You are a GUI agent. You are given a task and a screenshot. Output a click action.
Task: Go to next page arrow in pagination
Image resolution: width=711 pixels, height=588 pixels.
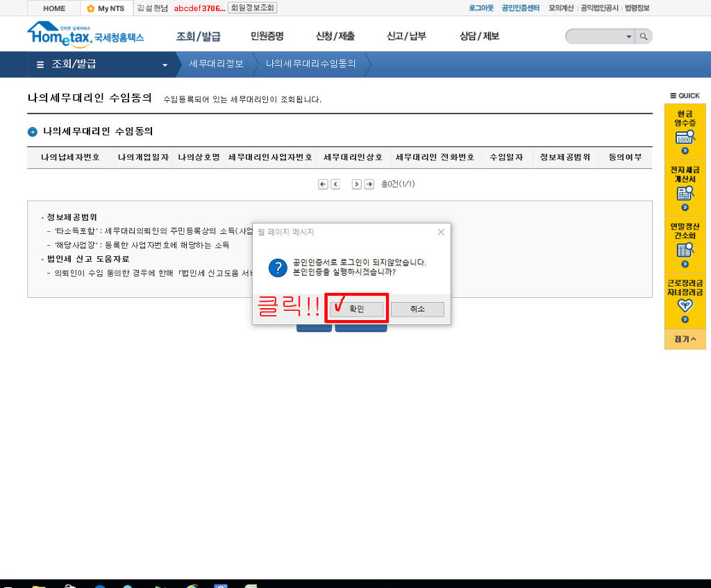coord(357,184)
